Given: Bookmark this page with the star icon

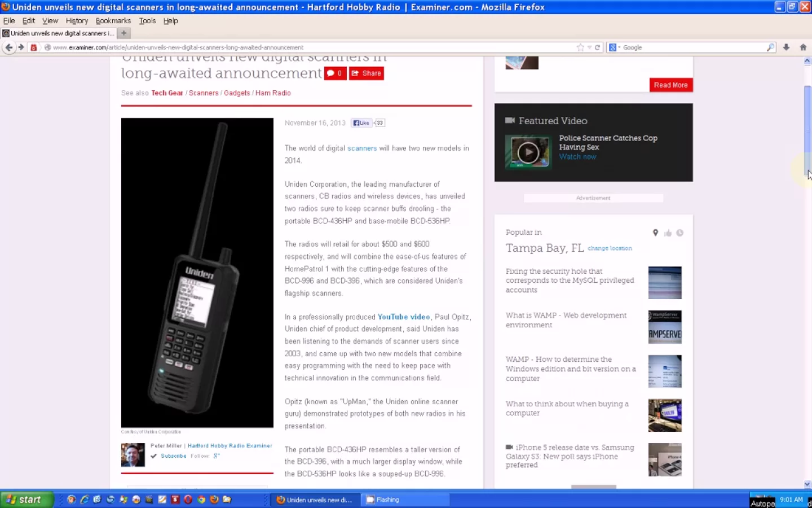Looking at the screenshot, I should click(580, 47).
